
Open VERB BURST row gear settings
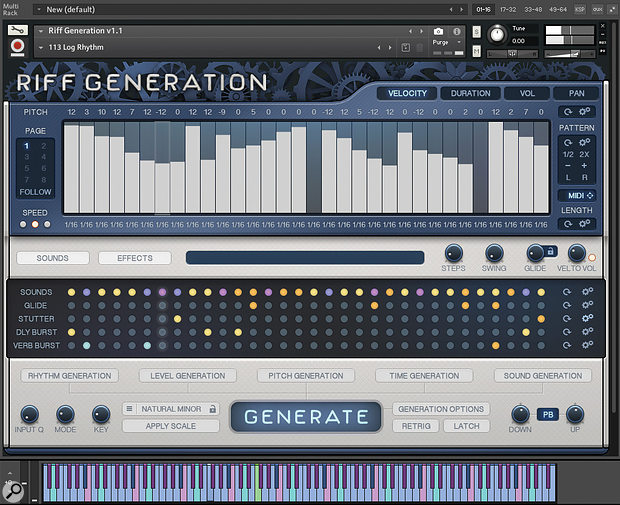pyautogui.click(x=587, y=345)
